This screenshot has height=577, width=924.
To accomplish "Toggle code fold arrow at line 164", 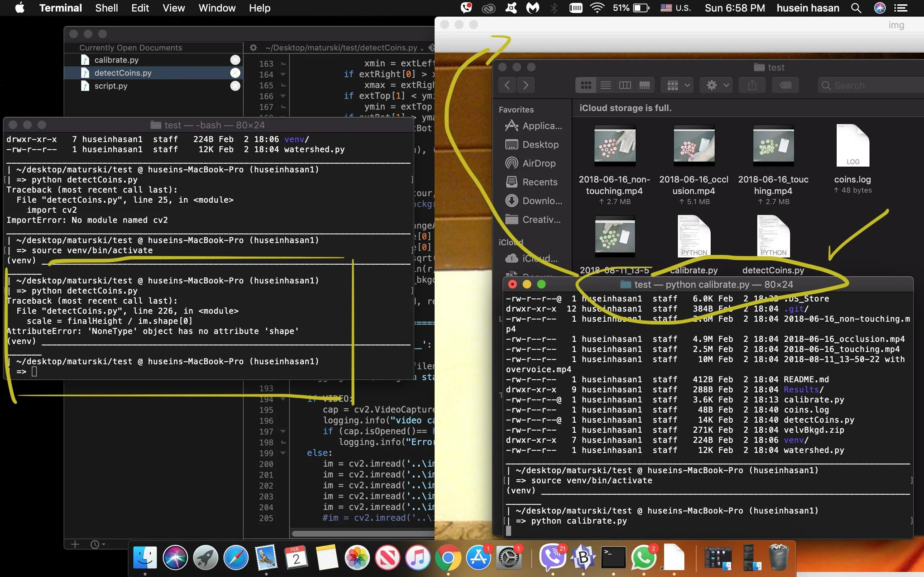I will [x=283, y=74].
